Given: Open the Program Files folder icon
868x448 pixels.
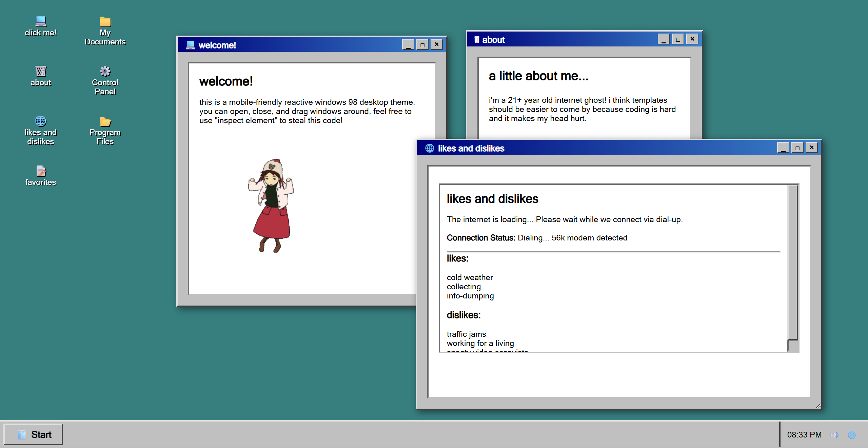Looking at the screenshot, I should (105, 121).
